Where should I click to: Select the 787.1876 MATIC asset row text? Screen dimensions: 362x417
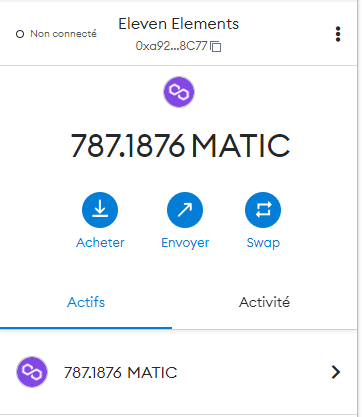click(120, 372)
